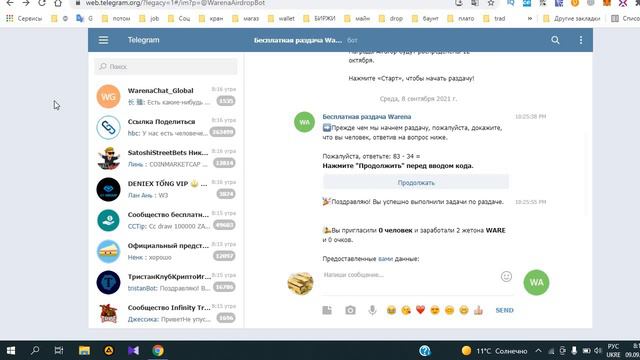Open the кран bookmarks folder
The width and height of the screenshot is (640, 360).
211,18
